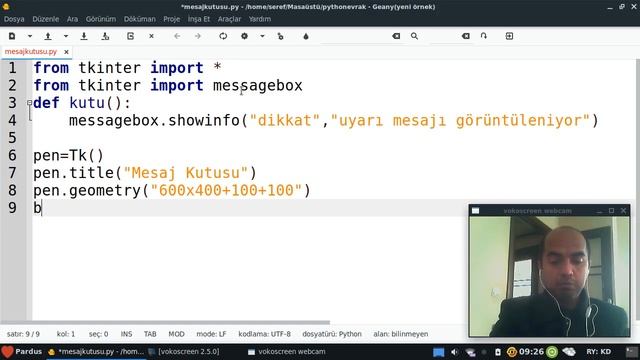Click into the toolbar search input field

click(355, 36)
